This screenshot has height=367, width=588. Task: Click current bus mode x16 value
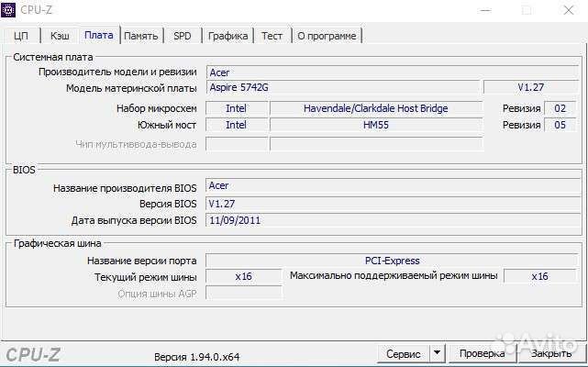click(x=244, y=276)
